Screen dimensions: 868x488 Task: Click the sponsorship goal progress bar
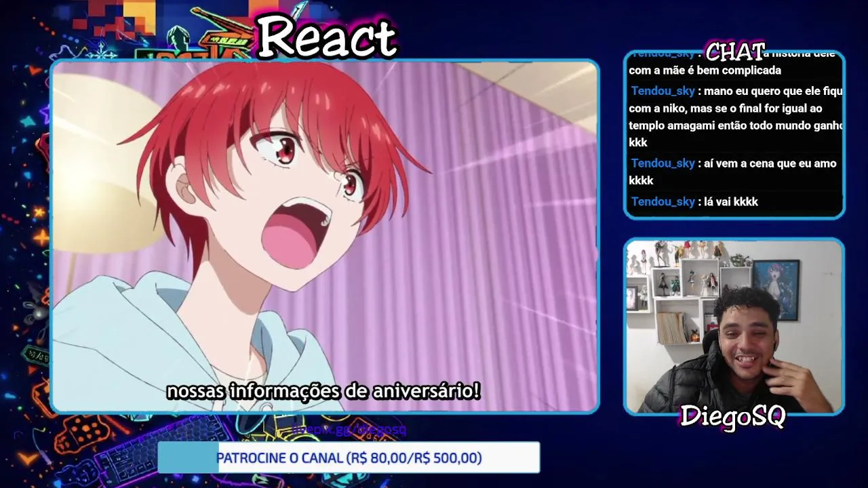pos(349,457)
